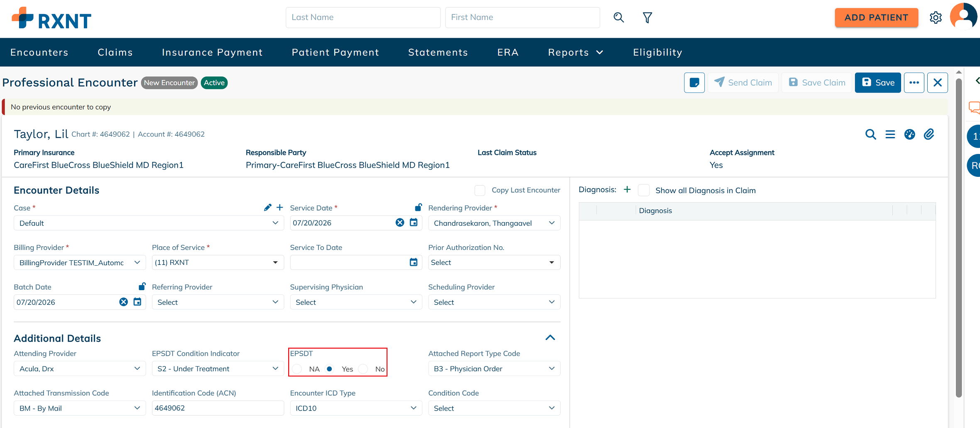Screen dimensions: 980x428
Task: Open the patient list menu icon
Action: tap(890, 135)
